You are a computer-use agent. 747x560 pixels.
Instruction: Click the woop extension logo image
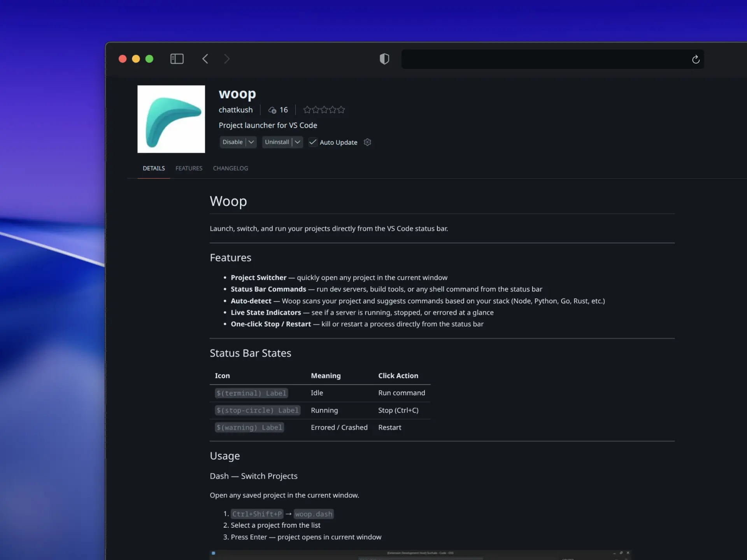click(x=171, y=119)
